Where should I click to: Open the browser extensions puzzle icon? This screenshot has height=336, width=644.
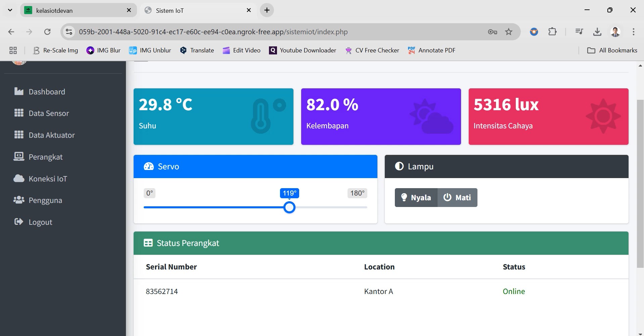pyautogui.click(x=552, y=32)
